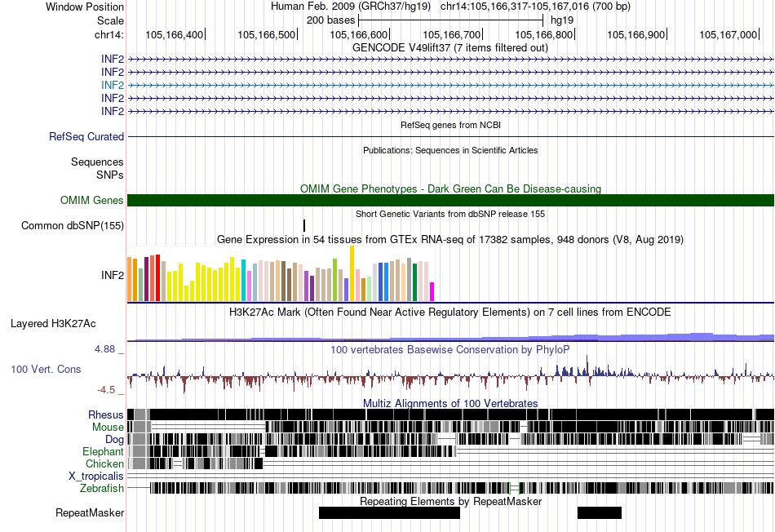Screen dimensions: 775x532
Task: Click the OMIM Genes track label
Action: pyautogui.click(x=91, y=200)
